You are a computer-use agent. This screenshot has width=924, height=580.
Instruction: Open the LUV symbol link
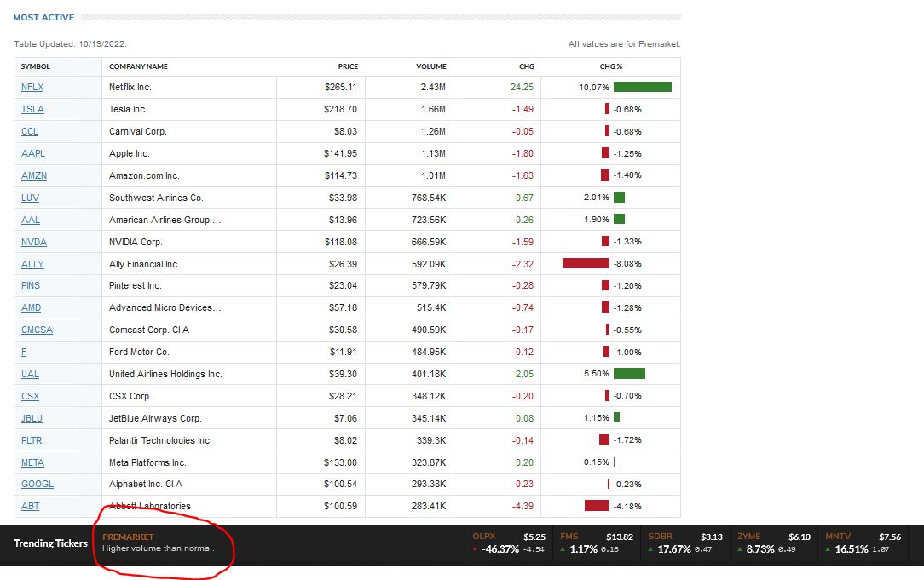[x=30, y=198]
